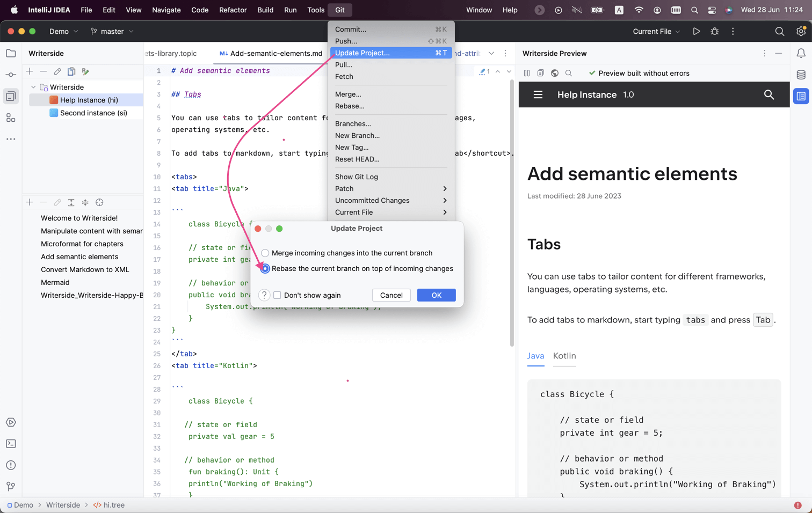This screenshot has height=513, width=812.
Task: Switch to Java tab in preview
Action: click(x=535, y=356)
